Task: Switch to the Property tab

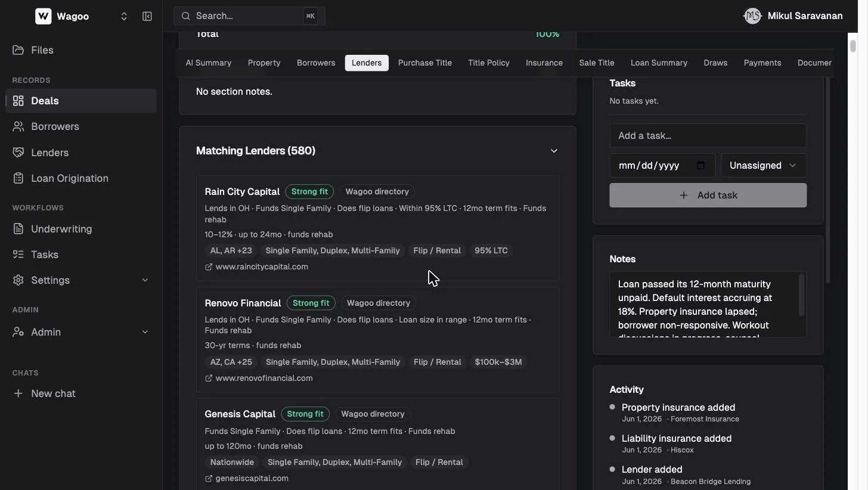Action: click(x=264, y=63)
